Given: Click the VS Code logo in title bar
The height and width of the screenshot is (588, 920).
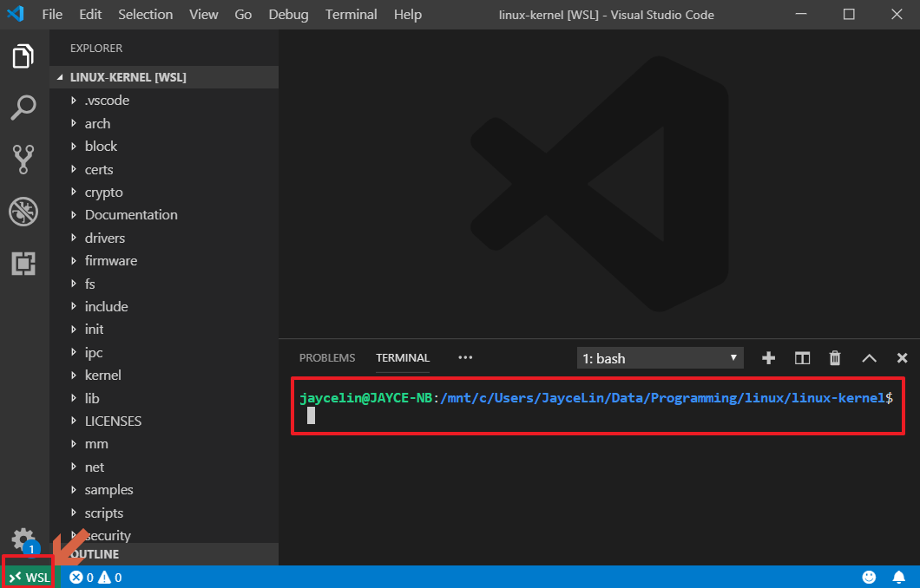Looking at the screenshot, I should 16,14.
